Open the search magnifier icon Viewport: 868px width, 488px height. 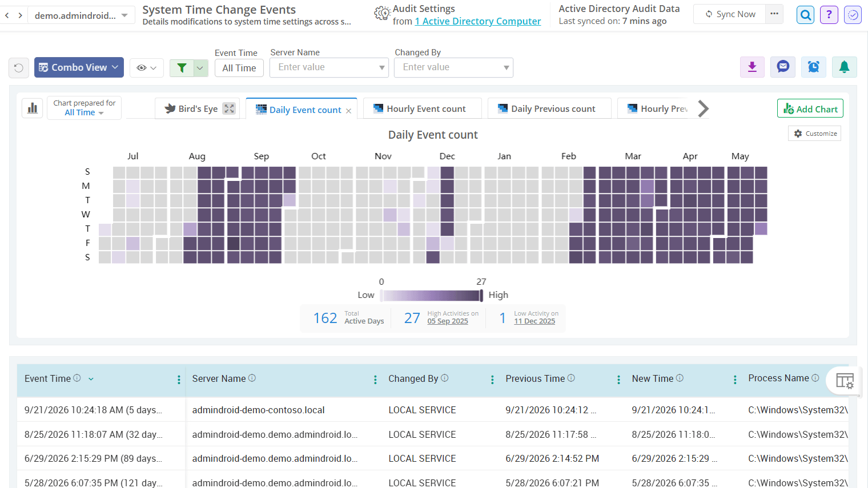(x=806, y=15)
